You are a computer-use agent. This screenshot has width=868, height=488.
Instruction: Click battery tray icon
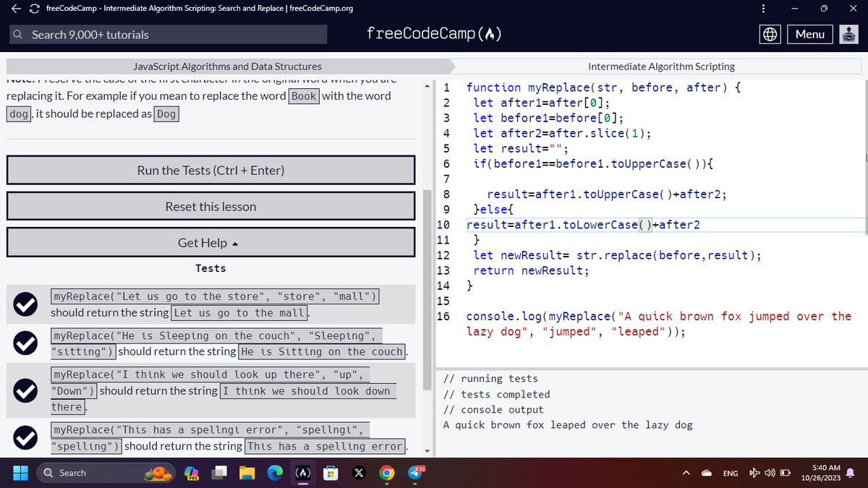(785, 473)
